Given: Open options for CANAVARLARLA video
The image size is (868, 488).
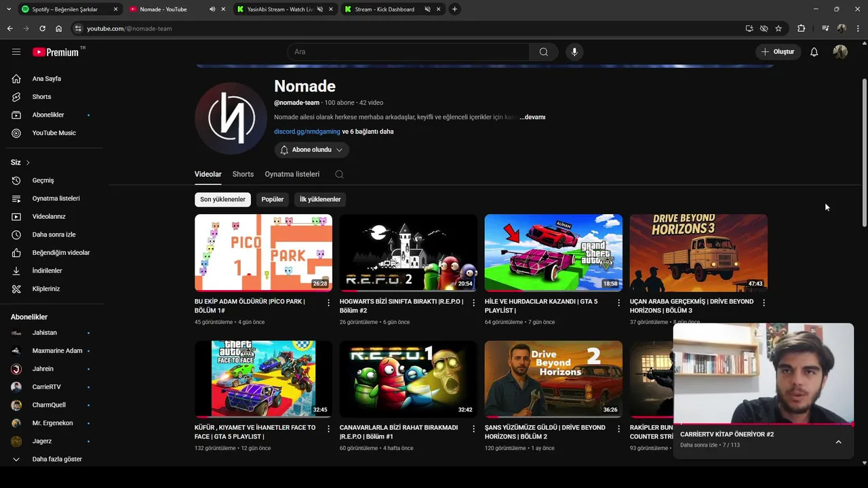Looking at the screenshot, I should click(x=473, y=429).
